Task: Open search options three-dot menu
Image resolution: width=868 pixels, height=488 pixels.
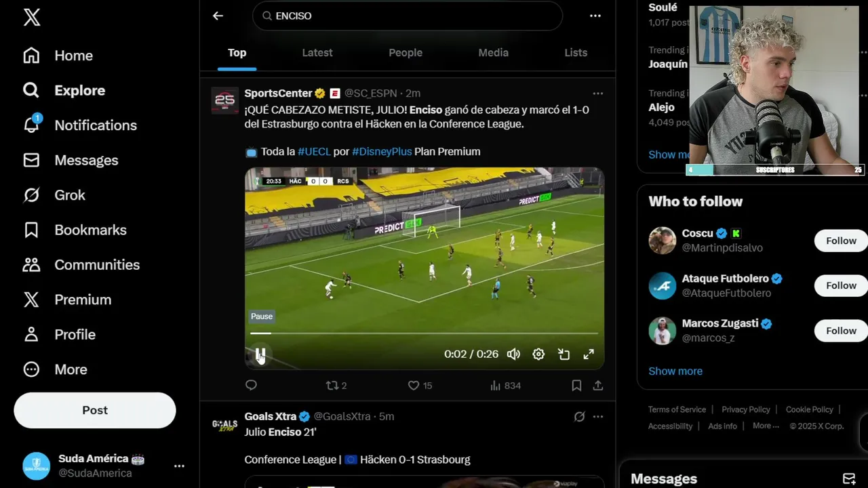Action: tap(595, 16)
